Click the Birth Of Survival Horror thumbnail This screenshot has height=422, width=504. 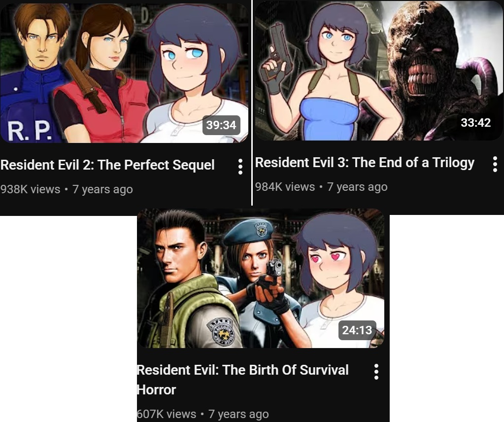(x=261, y=278)
